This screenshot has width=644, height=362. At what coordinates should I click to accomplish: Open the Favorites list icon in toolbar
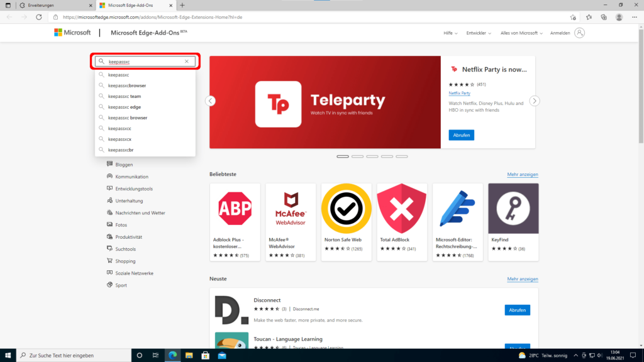pyautogui.click(x=589, y=17)
